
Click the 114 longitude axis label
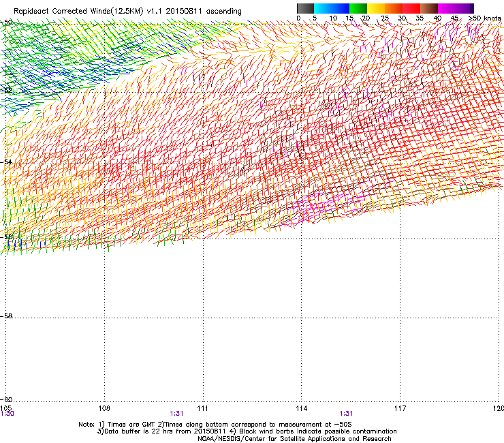[x=302, y=408]
